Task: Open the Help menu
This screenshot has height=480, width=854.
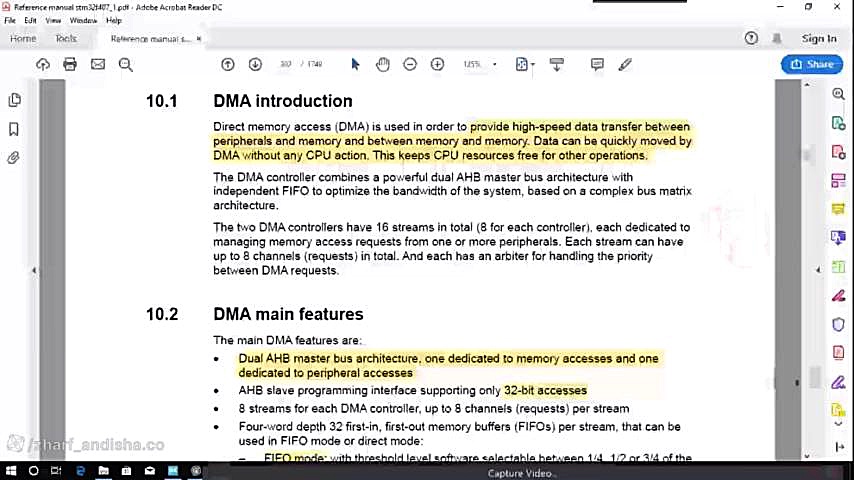Action: tap(113, 21)
